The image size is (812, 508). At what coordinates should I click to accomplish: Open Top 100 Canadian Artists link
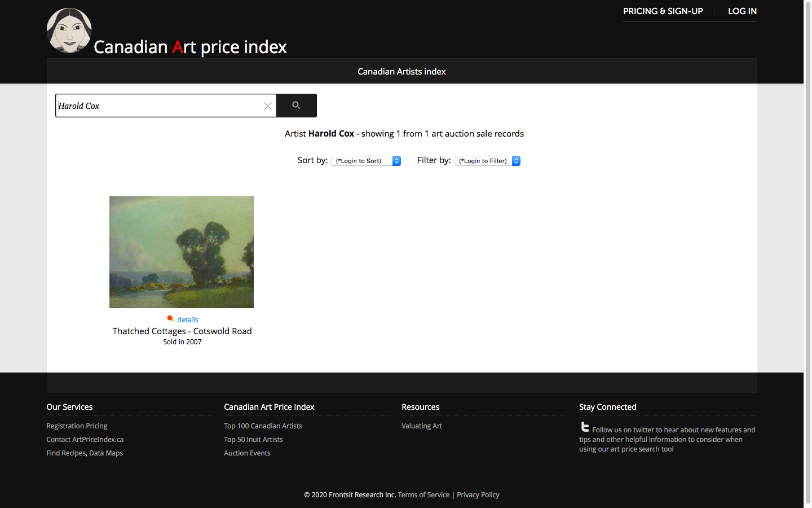click(263, 426)
